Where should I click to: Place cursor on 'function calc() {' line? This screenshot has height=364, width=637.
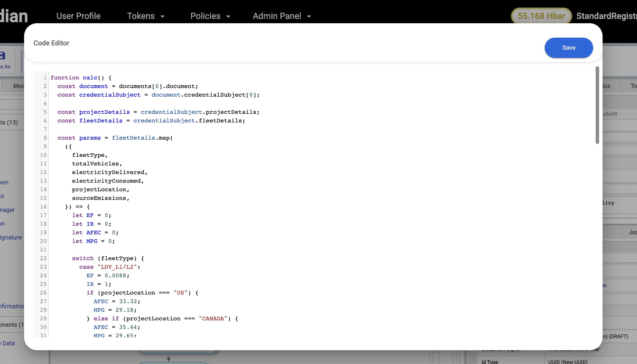pos(81,77)
